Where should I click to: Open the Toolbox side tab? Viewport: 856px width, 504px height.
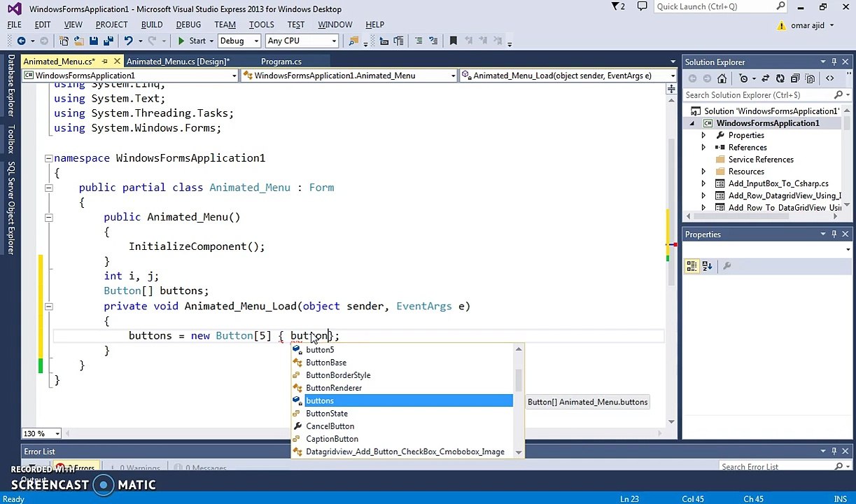point(10,139)
